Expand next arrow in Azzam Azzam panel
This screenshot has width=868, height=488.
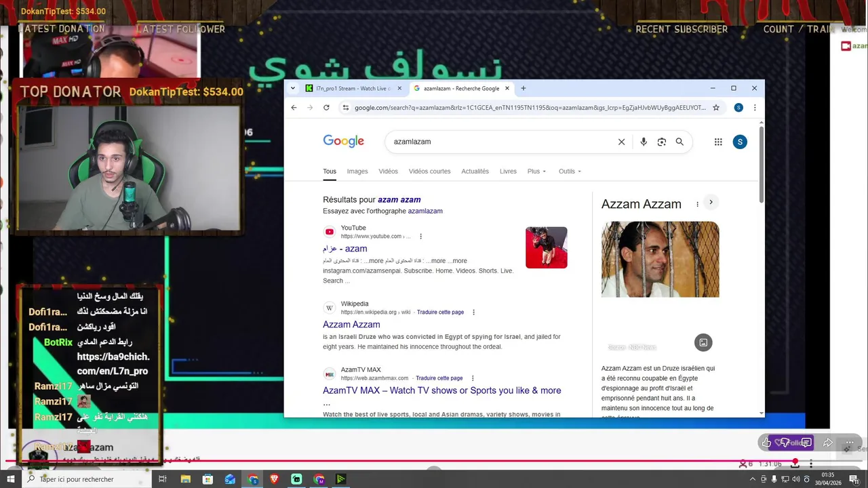point(711,202)
